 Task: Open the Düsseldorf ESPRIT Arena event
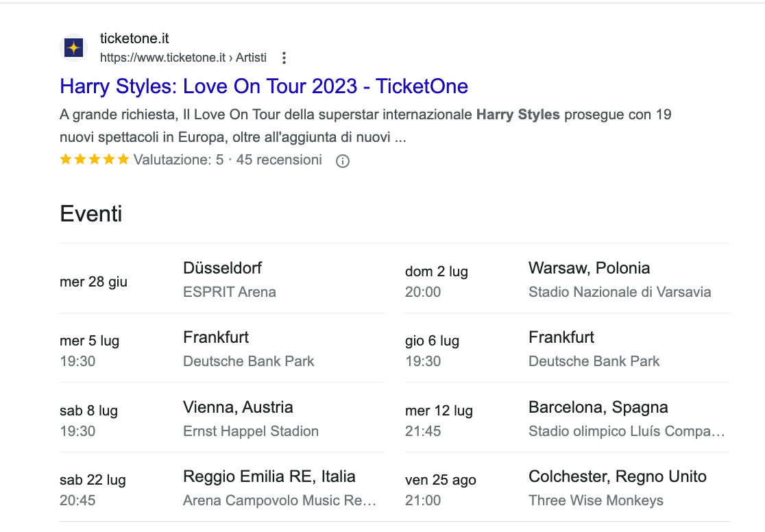(x=222, y=279)
